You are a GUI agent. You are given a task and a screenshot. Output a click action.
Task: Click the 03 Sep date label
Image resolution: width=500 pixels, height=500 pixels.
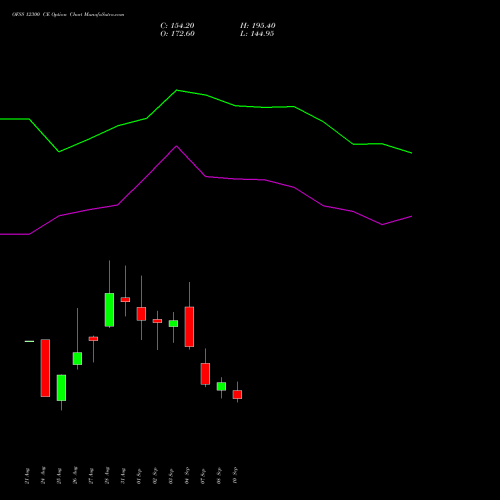[x=171, y=476]
